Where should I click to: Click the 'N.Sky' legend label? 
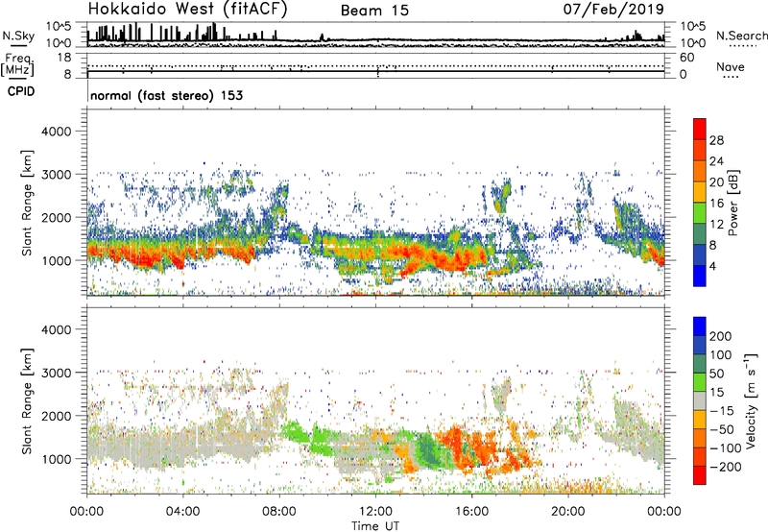(18, 36)
